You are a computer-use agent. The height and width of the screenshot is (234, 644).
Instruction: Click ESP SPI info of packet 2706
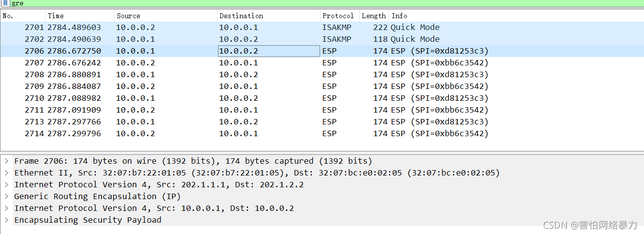(x=439, y=51)
